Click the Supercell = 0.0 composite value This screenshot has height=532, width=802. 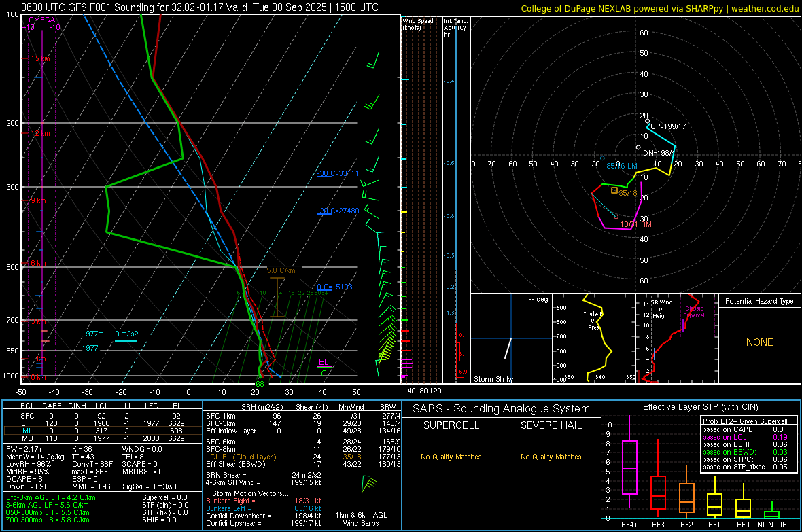(164, 497)
